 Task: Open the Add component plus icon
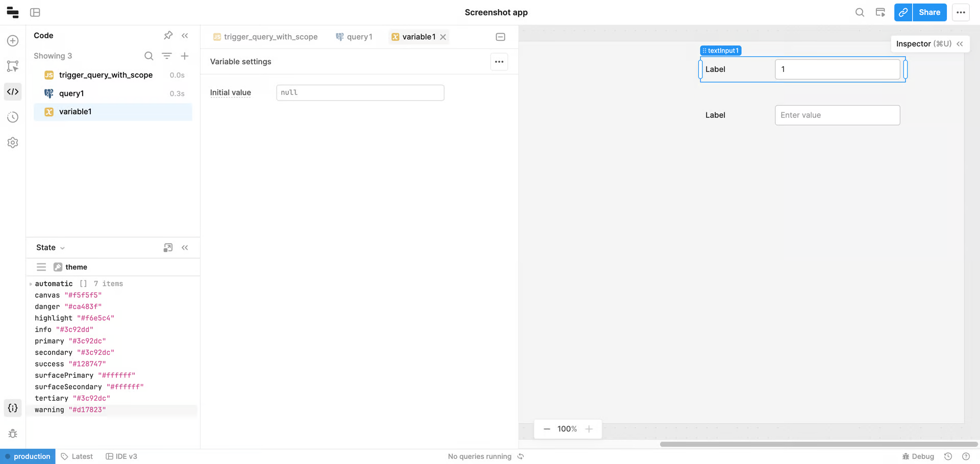[13, 41]
